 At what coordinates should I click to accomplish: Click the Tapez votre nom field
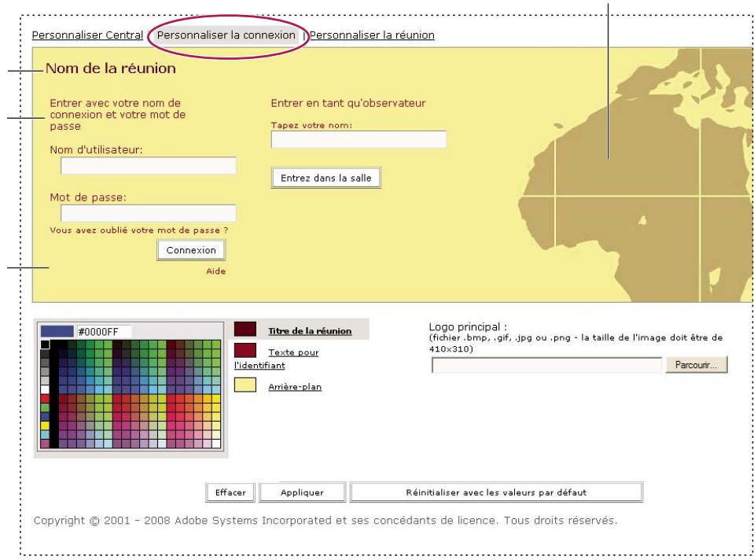click(358, 139)
